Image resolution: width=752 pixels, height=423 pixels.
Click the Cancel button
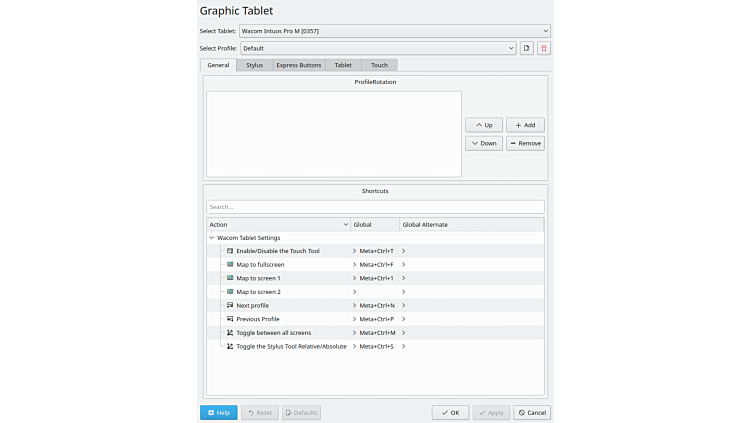click(532, 412)
